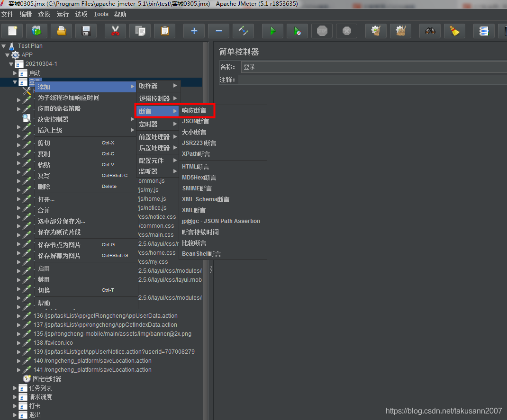The width and height of the screenshot is (507, 420).
Task: Click sampler icon of 138 /favicon.ico
Action: tap(27, 342)
